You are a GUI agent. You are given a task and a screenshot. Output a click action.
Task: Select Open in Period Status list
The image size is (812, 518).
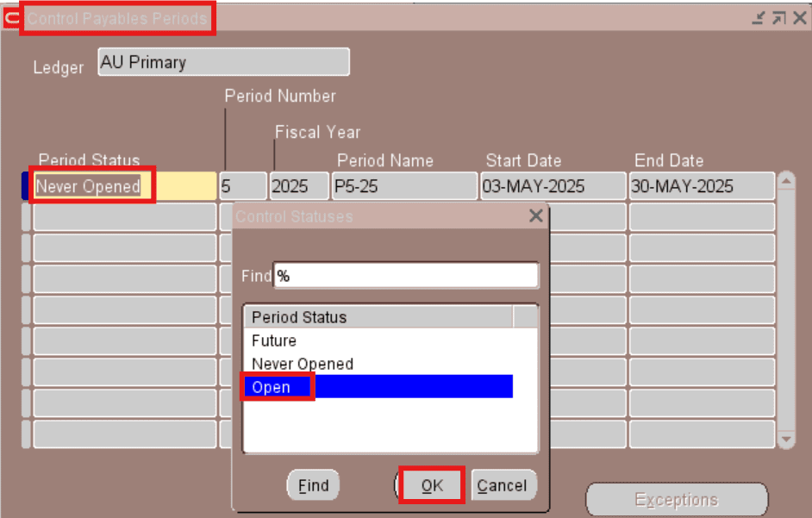click(x=378, y=387)
